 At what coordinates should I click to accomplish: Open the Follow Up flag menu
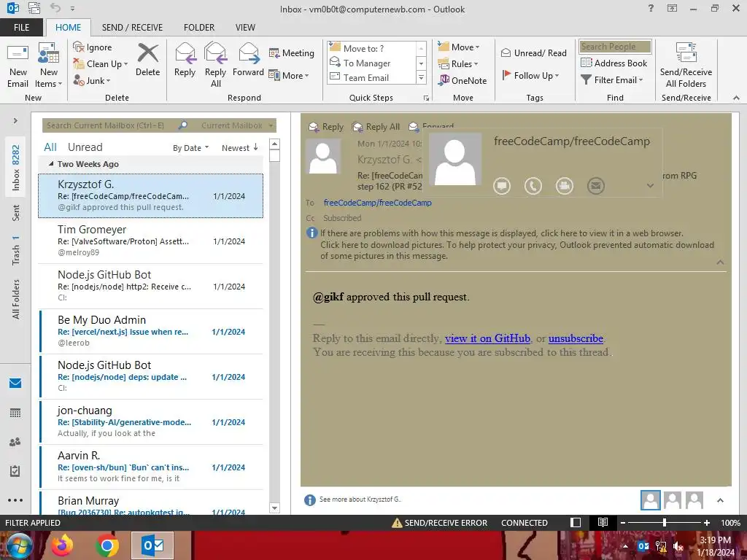[x=530, y=75]
